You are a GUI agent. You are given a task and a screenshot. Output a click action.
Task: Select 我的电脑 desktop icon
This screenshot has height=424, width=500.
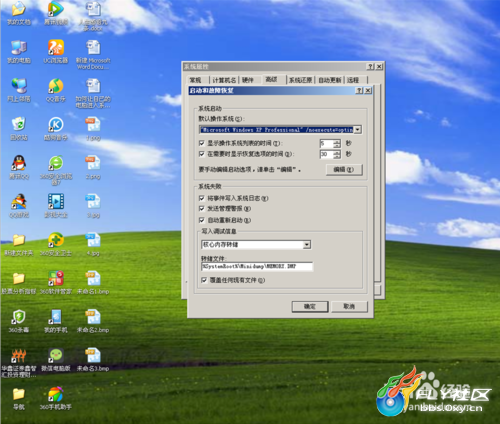[x=19, y=48]
